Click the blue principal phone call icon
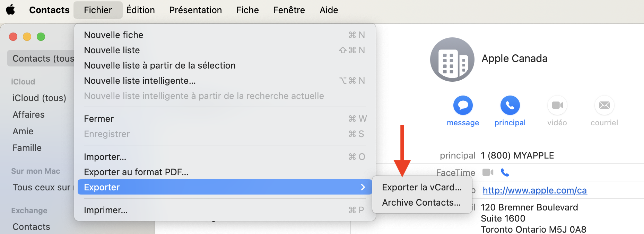The width and height of the screenshot is (644, 234). tap(510, 105)
